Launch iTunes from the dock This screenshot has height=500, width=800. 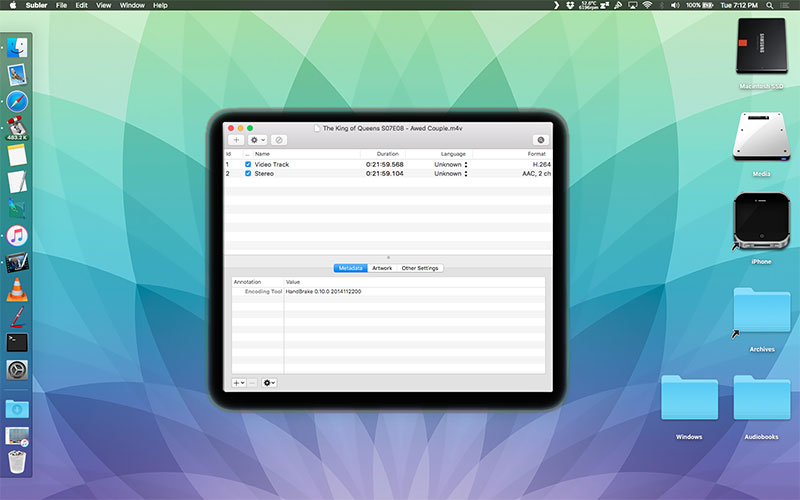[17, 236]
